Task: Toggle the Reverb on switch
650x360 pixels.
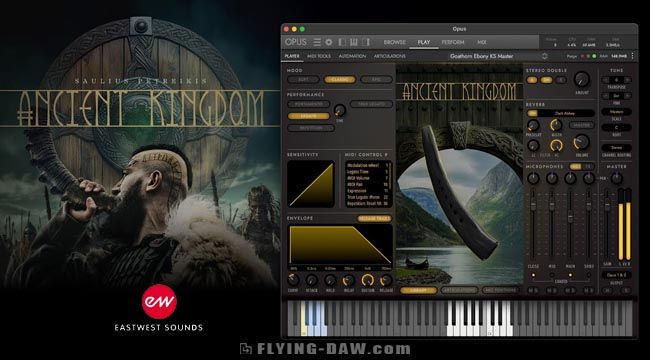Action: pos(532,113)
